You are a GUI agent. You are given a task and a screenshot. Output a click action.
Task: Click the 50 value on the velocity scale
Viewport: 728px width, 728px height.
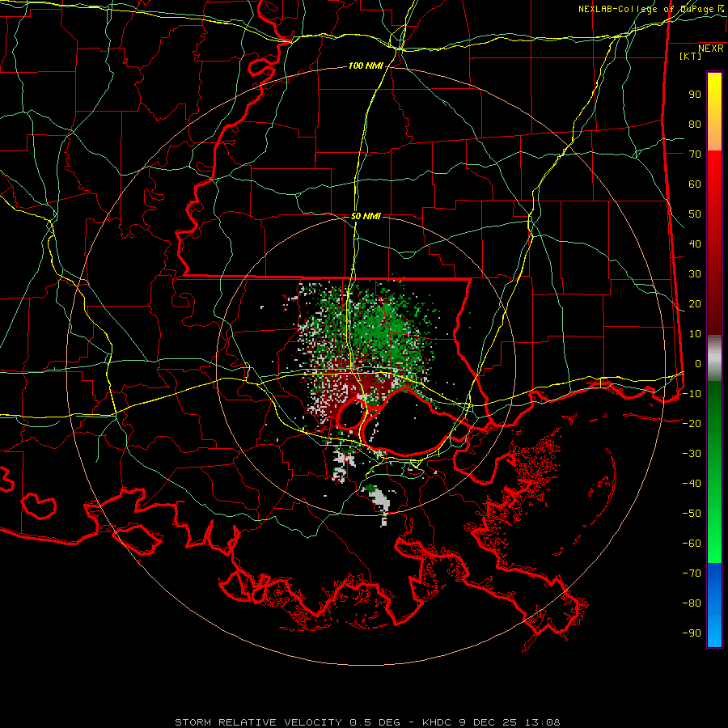pos(695,214)
